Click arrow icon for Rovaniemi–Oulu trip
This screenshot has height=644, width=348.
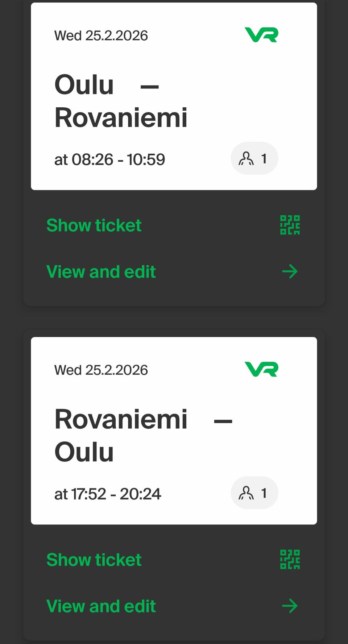[x=290, y=606]
